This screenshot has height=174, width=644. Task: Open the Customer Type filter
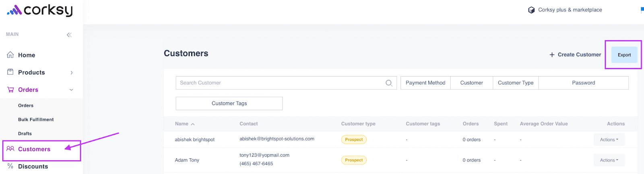coord(516,83)
